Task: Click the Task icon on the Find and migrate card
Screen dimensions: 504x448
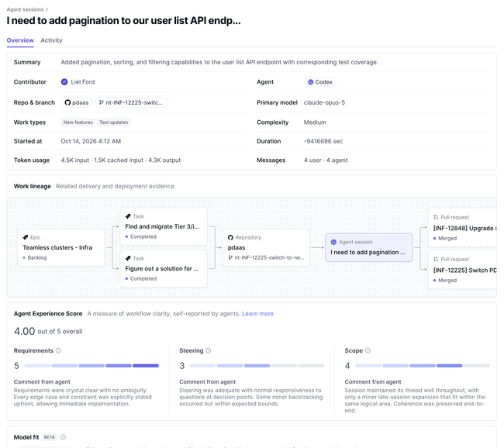Action: pos(128,216)
